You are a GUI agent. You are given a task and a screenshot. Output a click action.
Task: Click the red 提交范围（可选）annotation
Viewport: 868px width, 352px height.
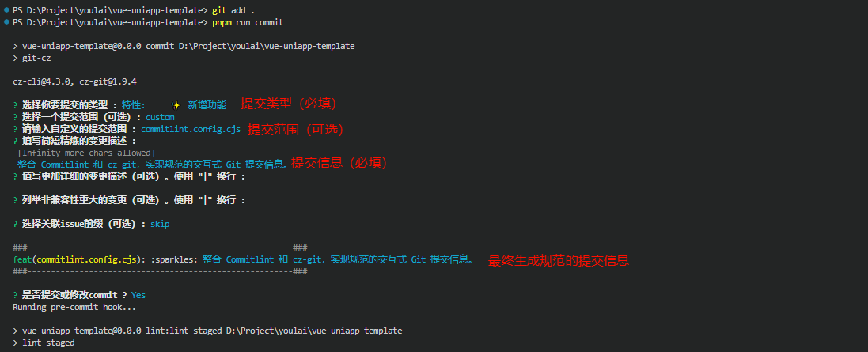pyautogui.click(x=295, y=129)
